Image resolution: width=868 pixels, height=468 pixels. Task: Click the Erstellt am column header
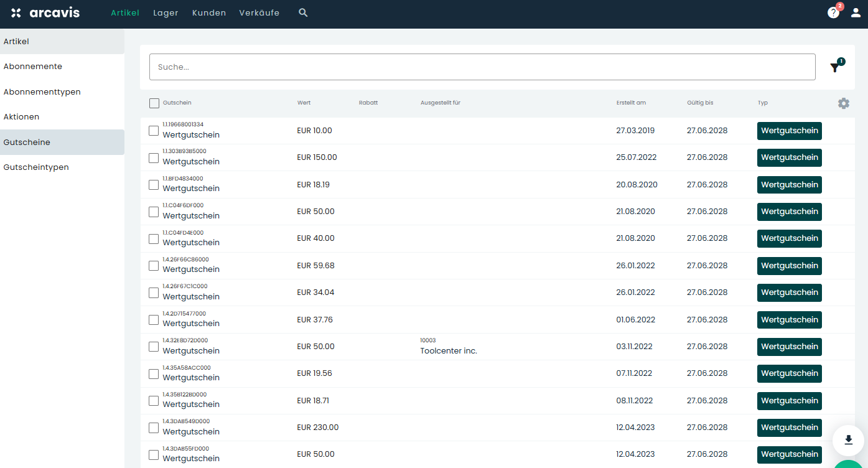click(631, 103)
